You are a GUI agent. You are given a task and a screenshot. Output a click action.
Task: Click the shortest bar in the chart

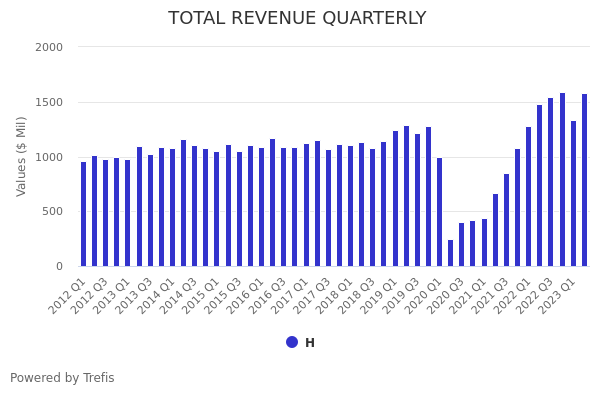coord(450,253)
